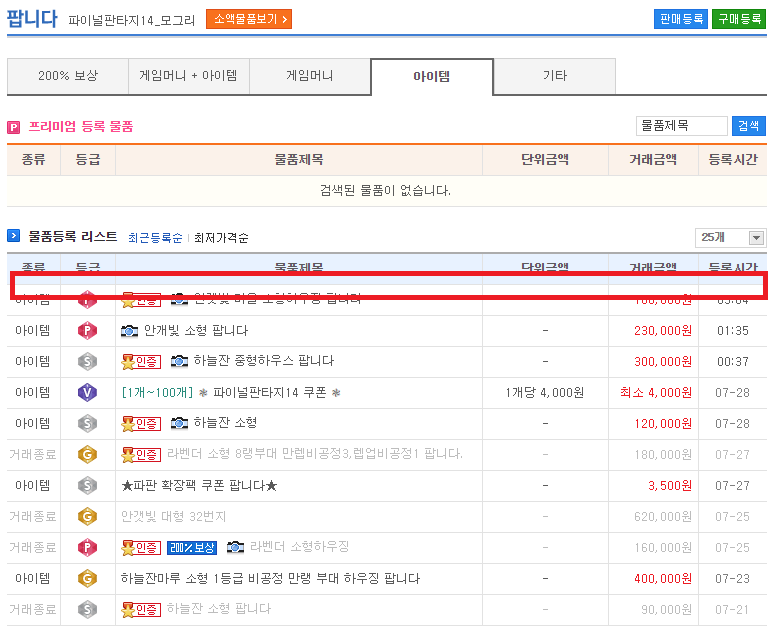Click the 인증 badge on 하늘잔 중형하우스 listing
This screenshot has height=632, width=770.
(x=141, y=361)
